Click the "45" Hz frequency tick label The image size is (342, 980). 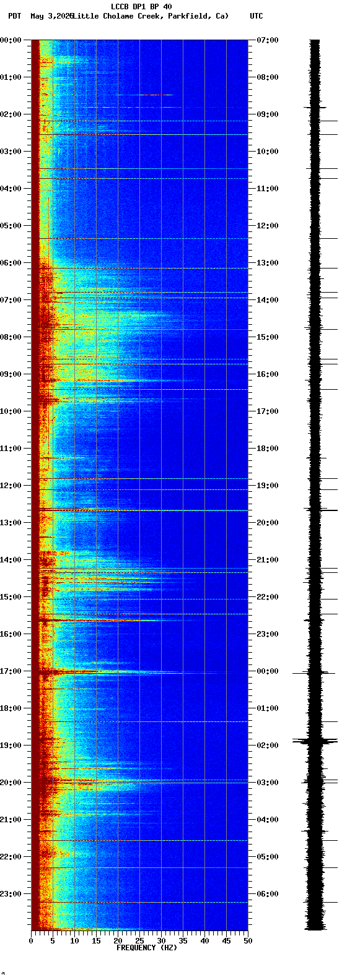point(226,941)
